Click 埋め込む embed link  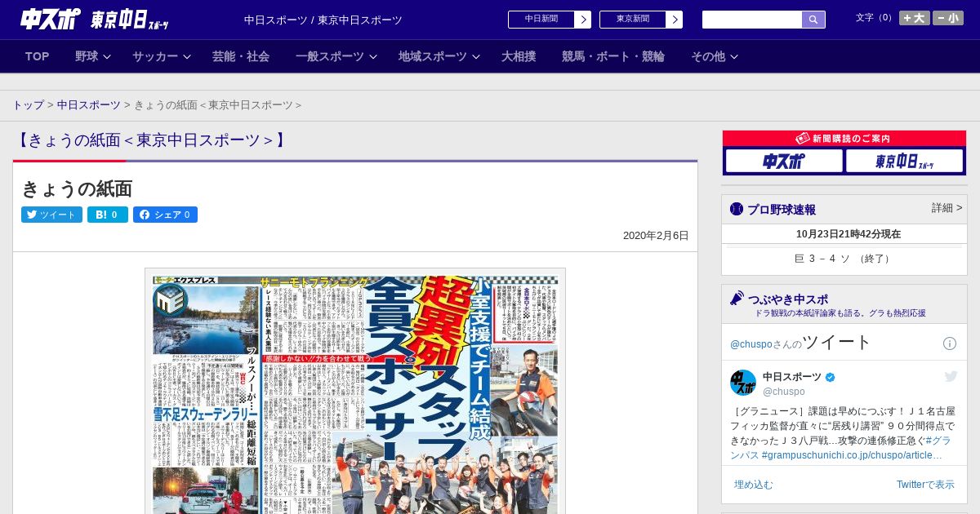tap(753, 485)
